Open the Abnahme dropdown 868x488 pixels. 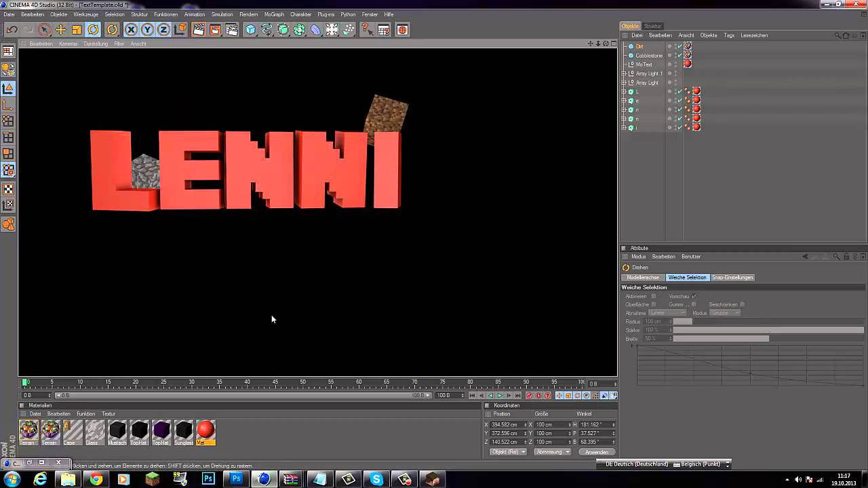(668, 313)
